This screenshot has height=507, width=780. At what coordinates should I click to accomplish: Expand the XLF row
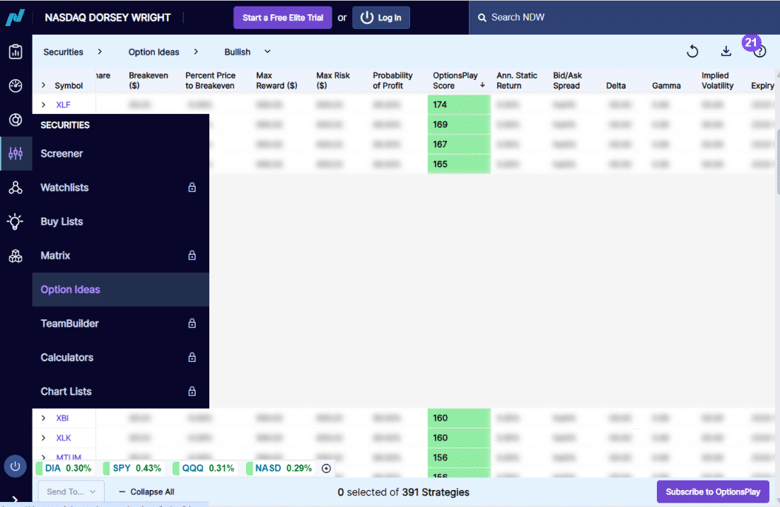43,104
